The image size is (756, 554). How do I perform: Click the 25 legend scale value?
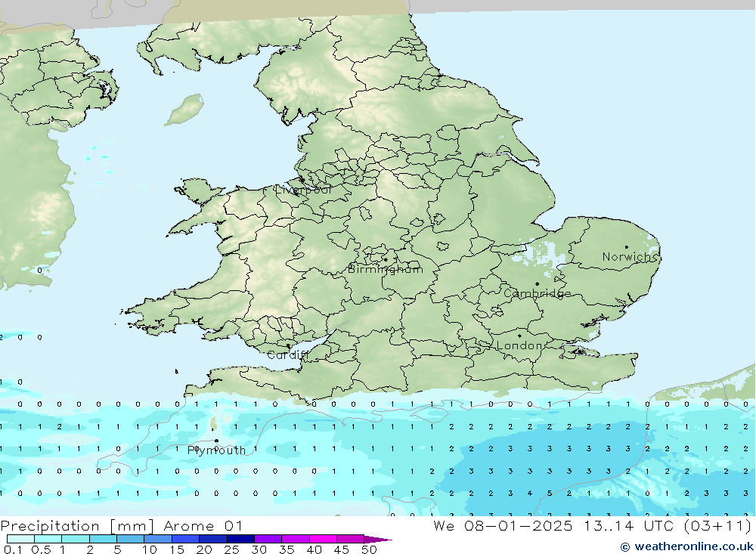(x=231, y=549)
